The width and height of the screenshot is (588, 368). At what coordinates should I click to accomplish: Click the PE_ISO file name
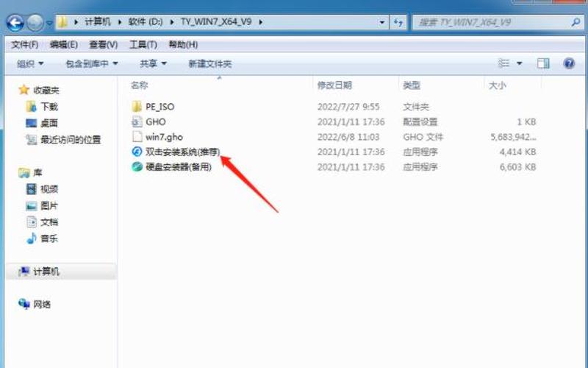click(159, 107)
